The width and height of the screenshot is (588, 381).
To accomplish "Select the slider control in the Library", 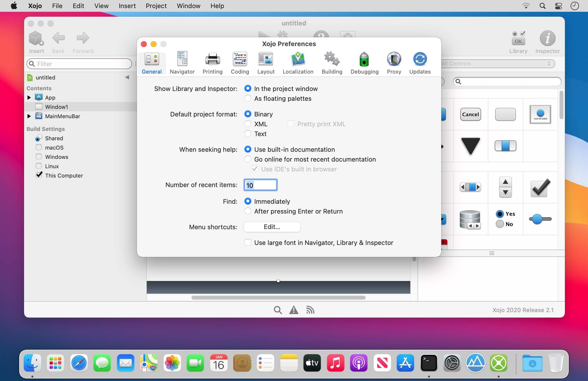I will coord(540,219).
